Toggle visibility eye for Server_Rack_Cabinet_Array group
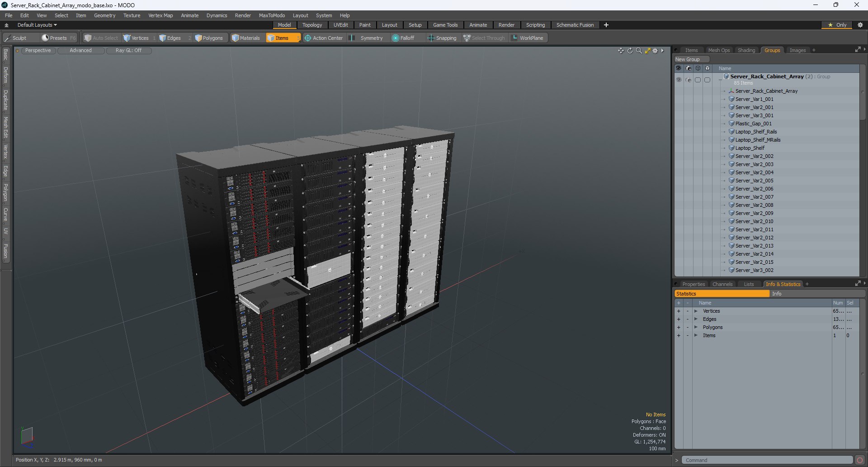 click(x=679, y=80)
